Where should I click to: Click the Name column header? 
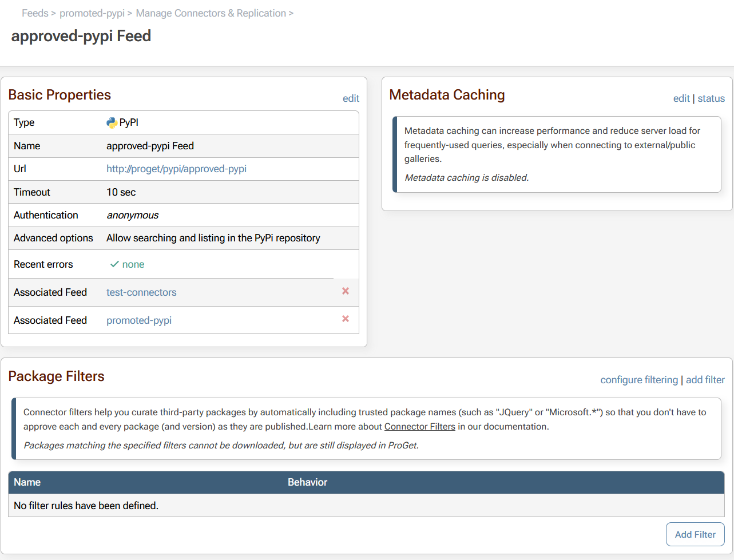point(27,482)
